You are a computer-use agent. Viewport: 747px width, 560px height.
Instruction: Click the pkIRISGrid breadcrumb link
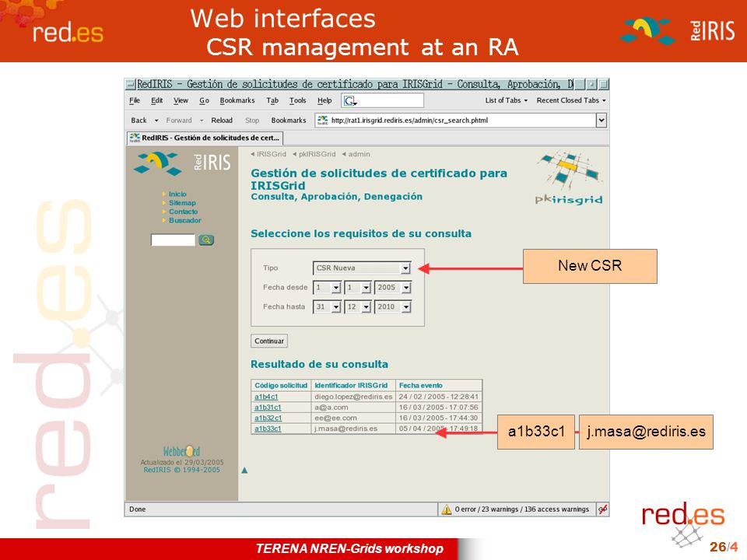[x=317, y=154]
